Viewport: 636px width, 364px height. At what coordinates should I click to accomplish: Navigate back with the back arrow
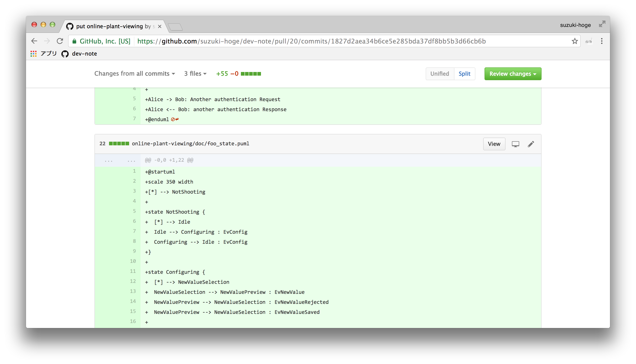point(34,41)
